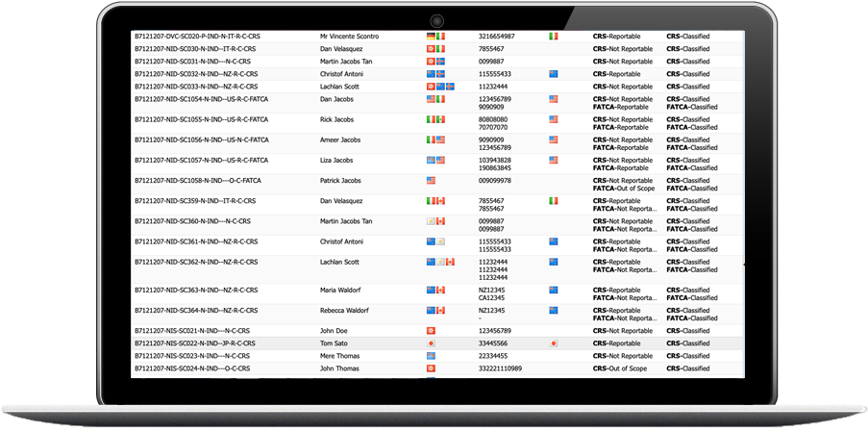Select the flag icon in Mere Thomas's row
Viewport: 868px width, 431px height.
pos(431,356)
